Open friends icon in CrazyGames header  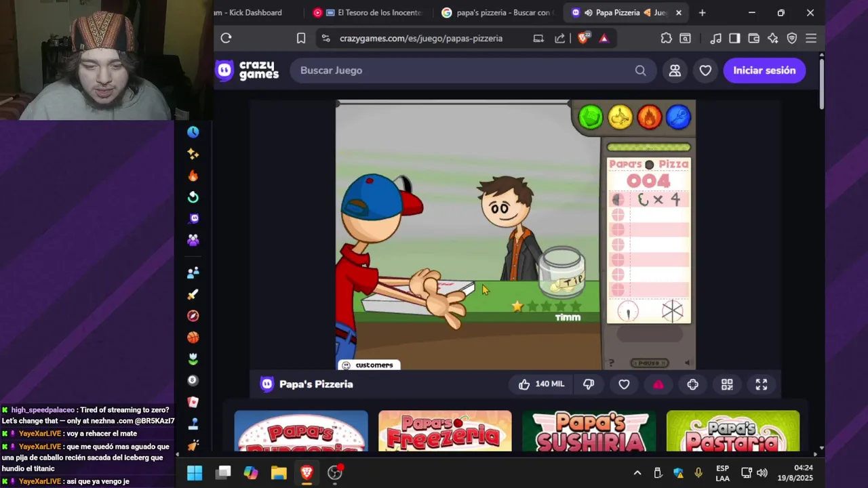point(675,70)
